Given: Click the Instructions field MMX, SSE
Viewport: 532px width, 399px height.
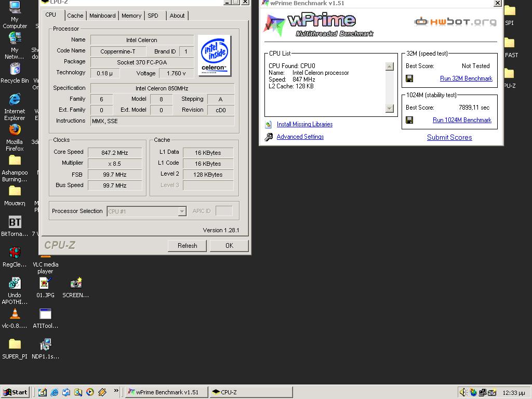Looking at the screenshot, I should (162, 121).
